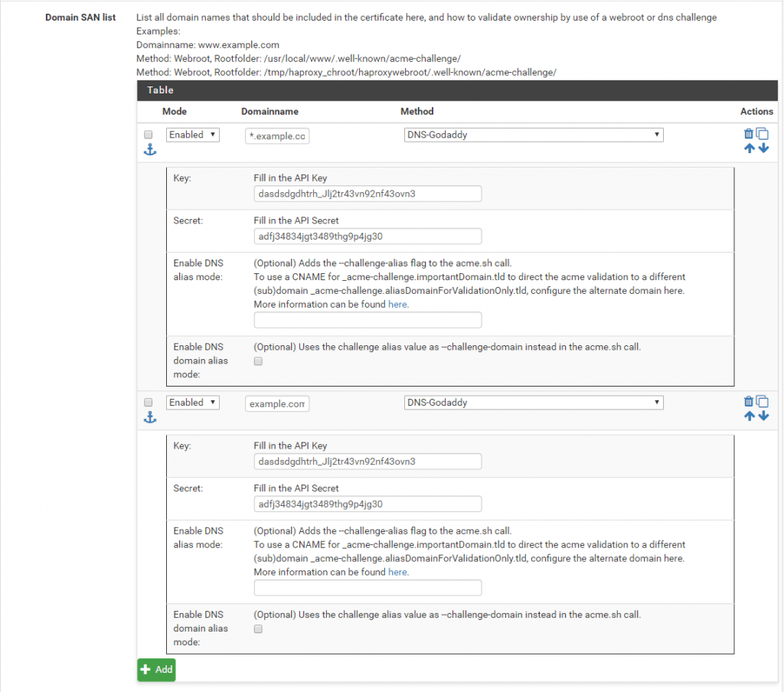
Task: Open the first row's Enabled mode dropdown
Action: tap(193, 135)
